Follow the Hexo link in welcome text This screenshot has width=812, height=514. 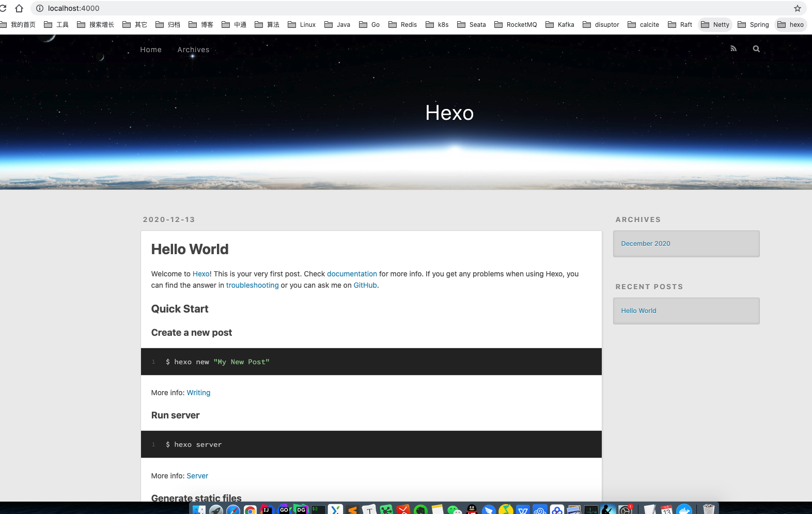pos(201,274)
